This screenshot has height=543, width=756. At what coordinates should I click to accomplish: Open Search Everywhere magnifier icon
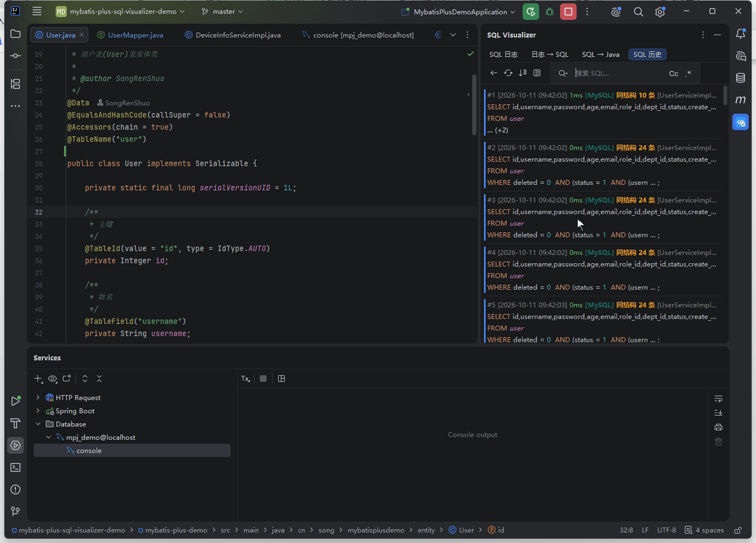(x=638, y=11)
